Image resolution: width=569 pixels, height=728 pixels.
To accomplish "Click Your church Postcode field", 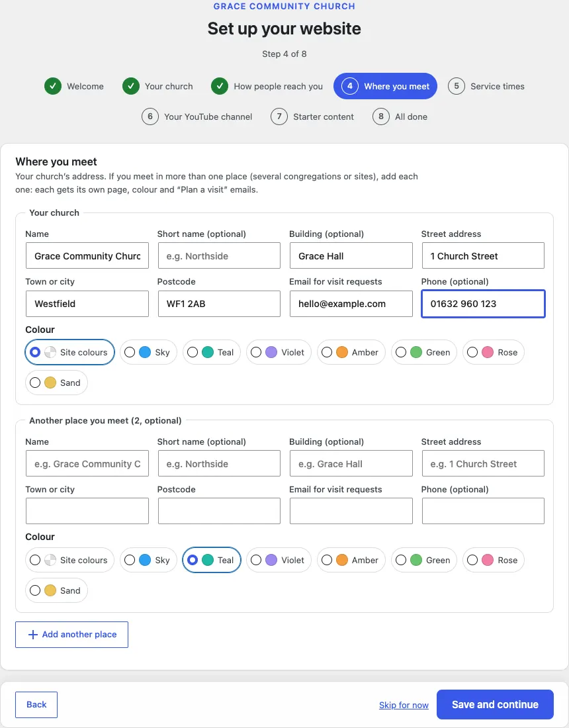I will (219, 304).
